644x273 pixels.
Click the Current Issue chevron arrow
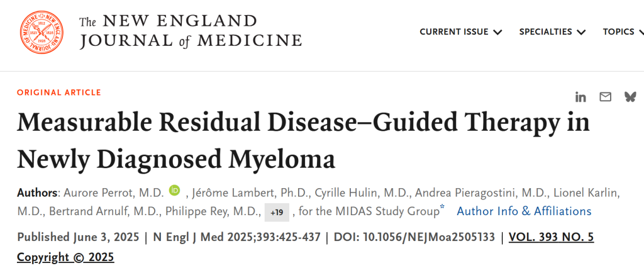point(497,33)
